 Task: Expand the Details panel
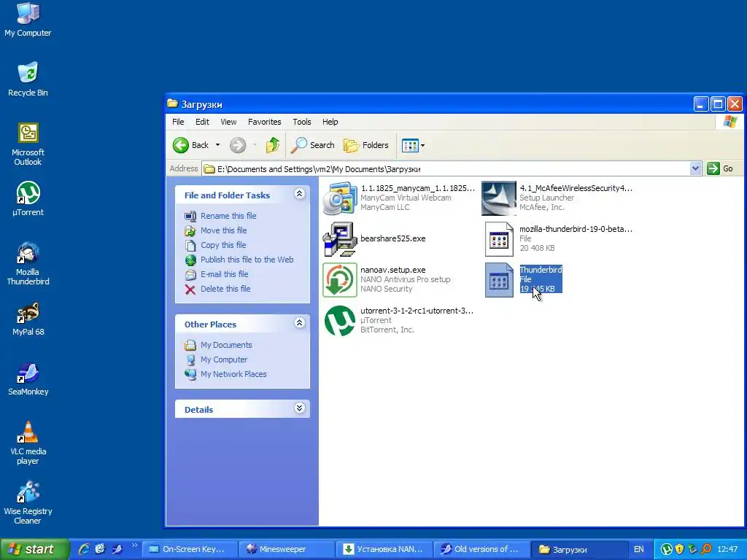pos(299,408)
